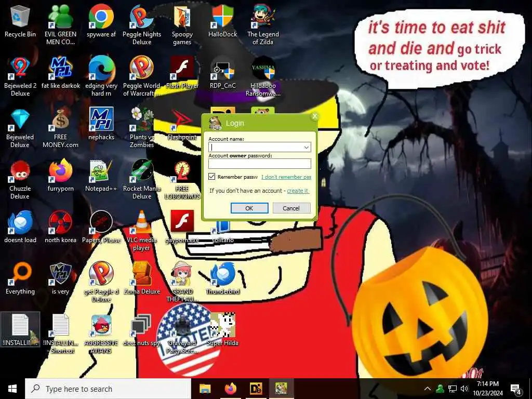Viewport: 532px width, 399px height.
Task: Open the edging very hard rn Edge shortcut
Action: [101, 76]
